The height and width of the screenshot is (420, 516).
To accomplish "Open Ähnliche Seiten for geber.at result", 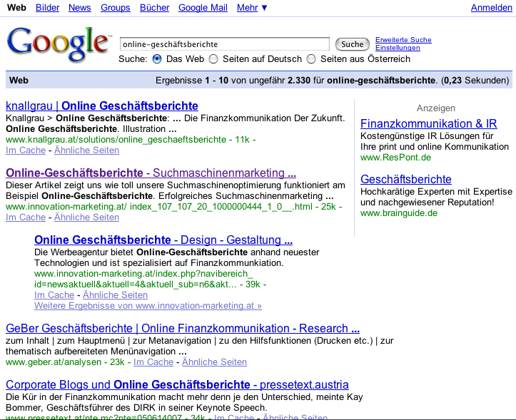I will [x=214, y=362].
